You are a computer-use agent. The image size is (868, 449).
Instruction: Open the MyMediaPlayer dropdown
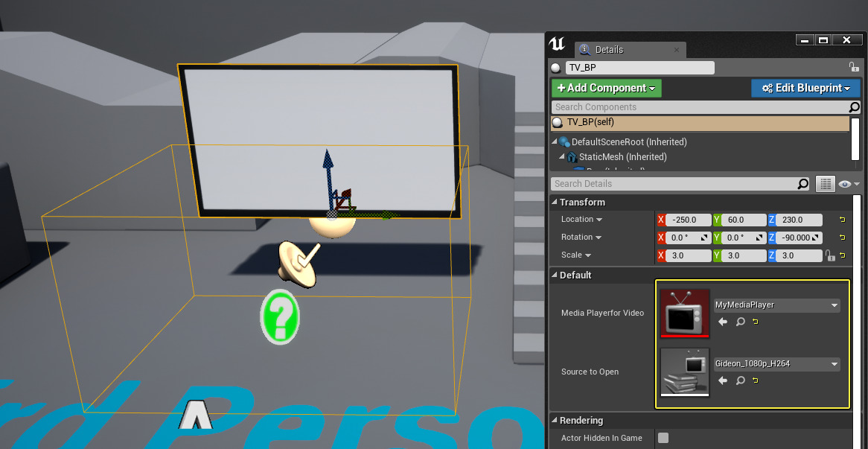pos(835,305)
